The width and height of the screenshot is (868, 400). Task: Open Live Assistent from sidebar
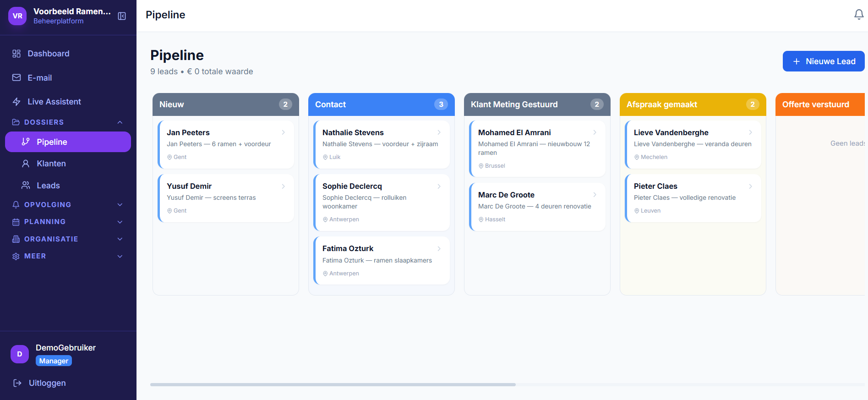(x=68, y=102)
